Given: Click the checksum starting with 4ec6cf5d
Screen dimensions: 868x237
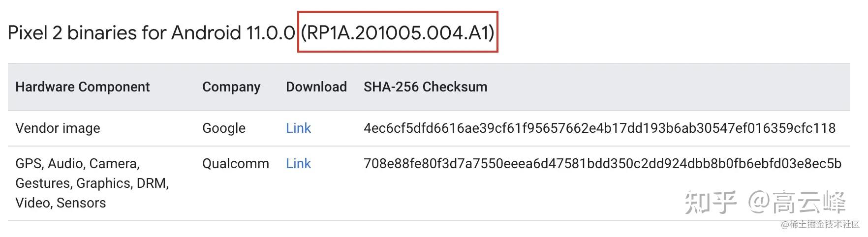Looking at the screenshot, I should click(x=599, y=128).
